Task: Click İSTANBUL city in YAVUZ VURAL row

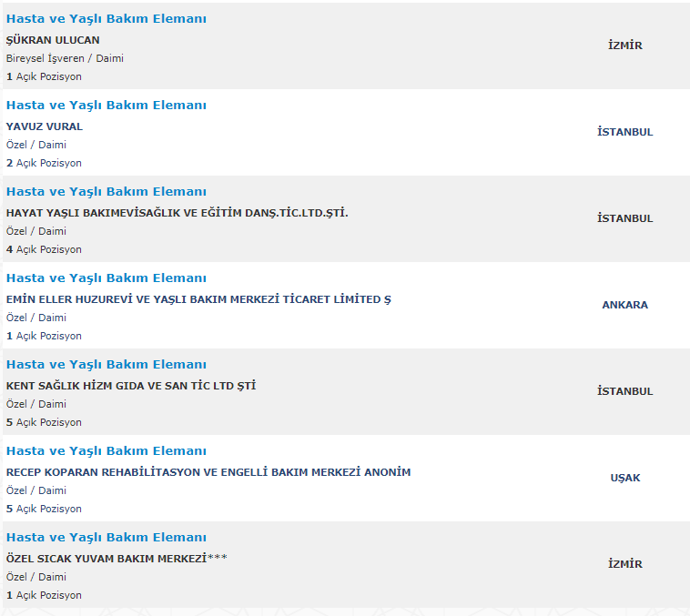Action: click(x=625, y=132)
